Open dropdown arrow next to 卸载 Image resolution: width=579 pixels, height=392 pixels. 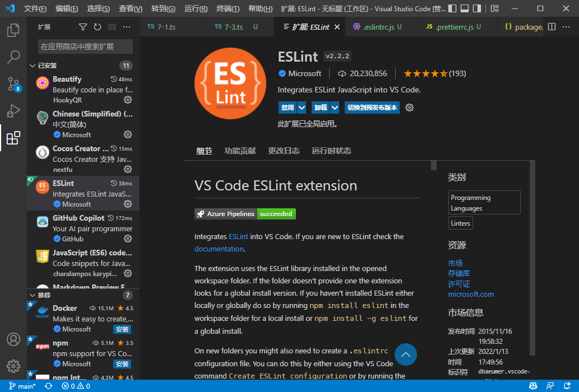(x=335, y=108)
